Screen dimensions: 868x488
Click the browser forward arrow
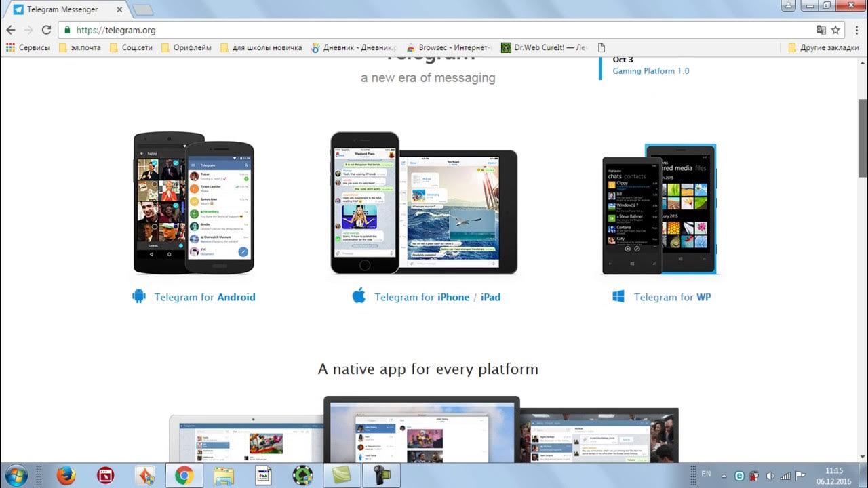pos(28,30)
